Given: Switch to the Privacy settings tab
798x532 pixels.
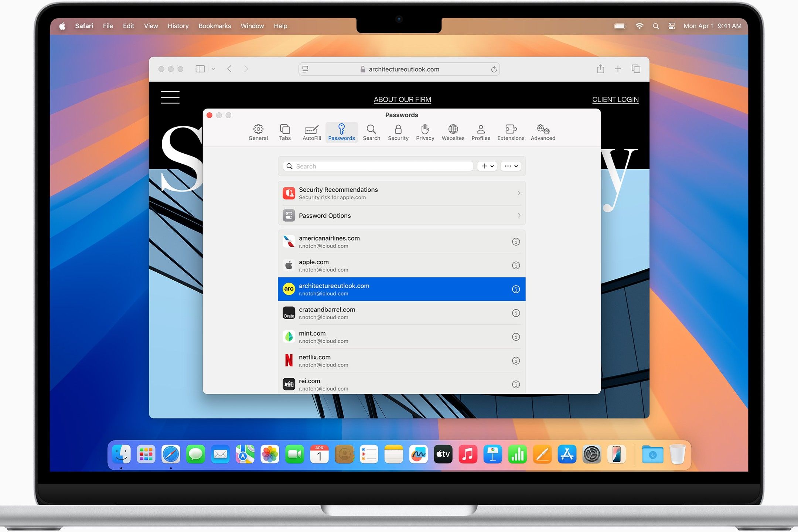Looking at the screenshot, I should pos(425,132).
